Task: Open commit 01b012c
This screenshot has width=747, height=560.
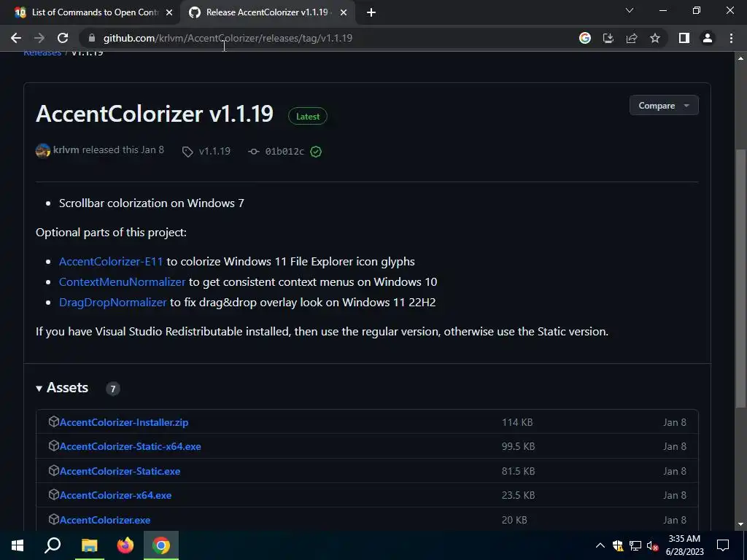Action: pos(285,152)
